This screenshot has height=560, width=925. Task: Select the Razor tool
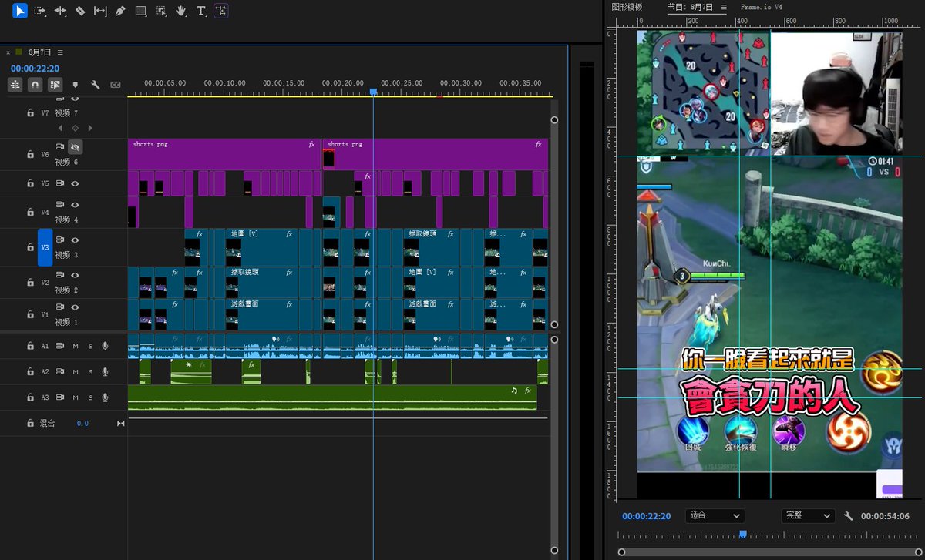click(80, 11)
